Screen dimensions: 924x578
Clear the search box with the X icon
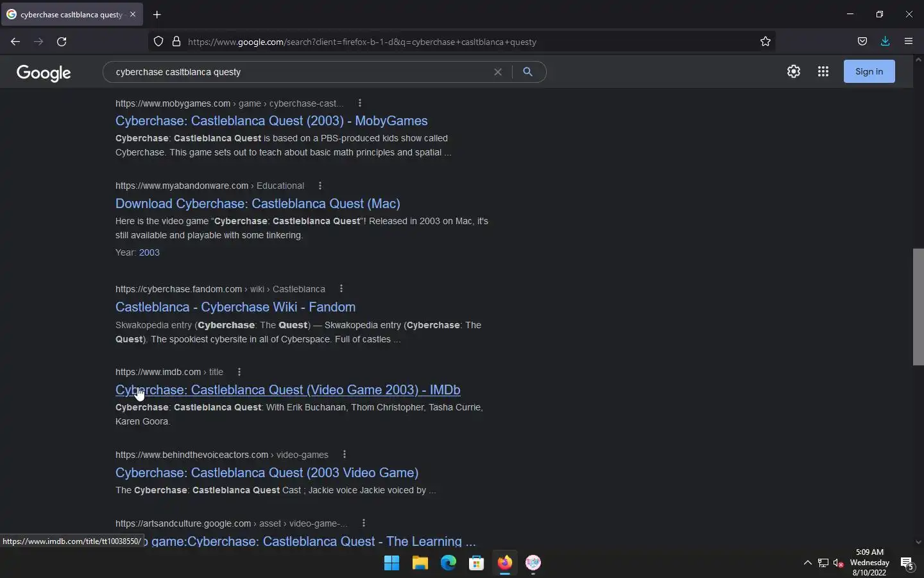click(x=498, y=72)
